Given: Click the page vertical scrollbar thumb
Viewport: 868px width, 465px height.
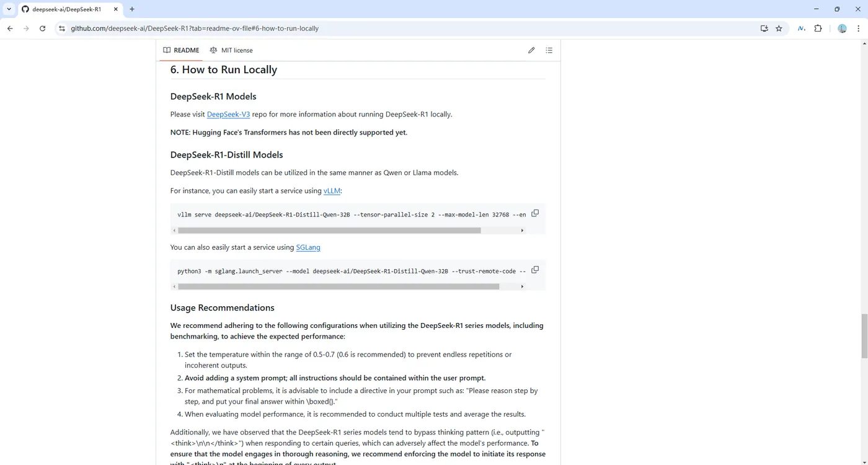Looking at the screenshot, I should tap(864, 336).
